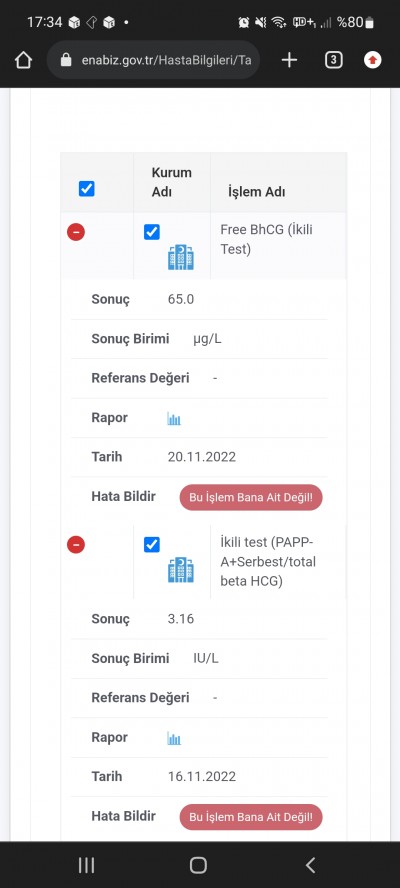This screenshot has height=888, width=400.
Task: Collapse the İkili test PAPP-A row details
Action: (x=76, y=544)
